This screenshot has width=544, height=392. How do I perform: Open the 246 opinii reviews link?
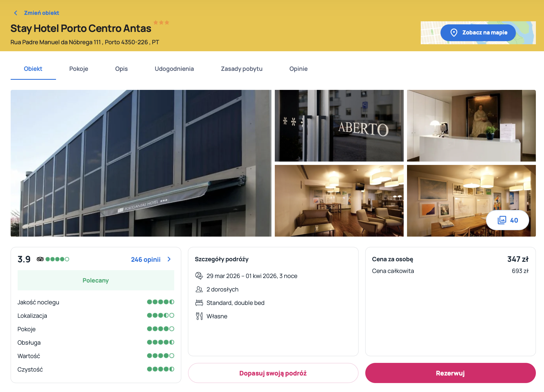(146, 260)
